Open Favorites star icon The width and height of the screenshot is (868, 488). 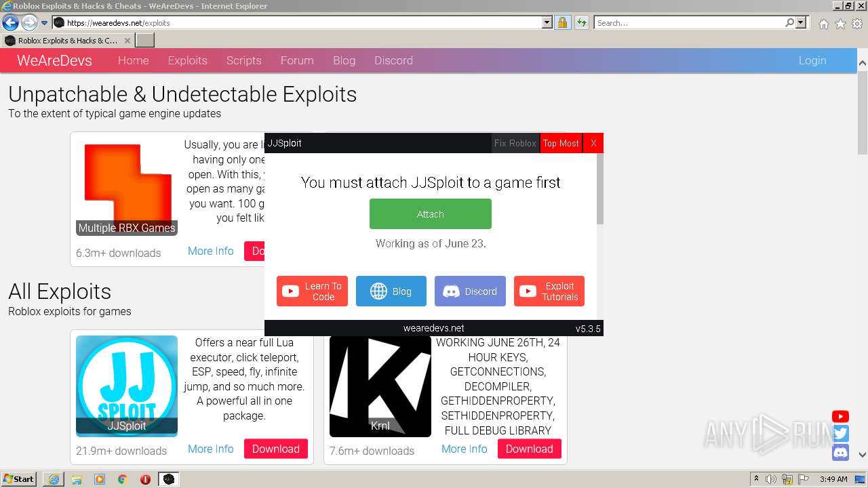pyautogui.click(x=840, y=24)
